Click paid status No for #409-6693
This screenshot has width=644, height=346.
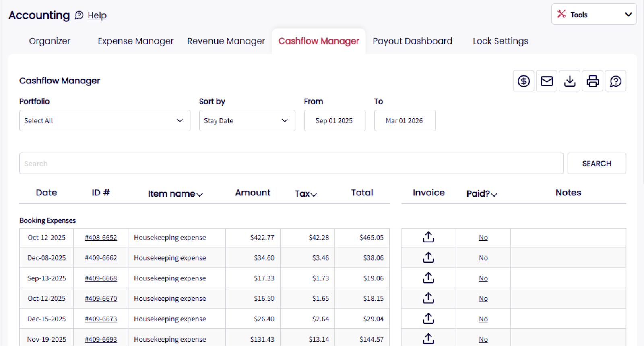coord(483,339)
